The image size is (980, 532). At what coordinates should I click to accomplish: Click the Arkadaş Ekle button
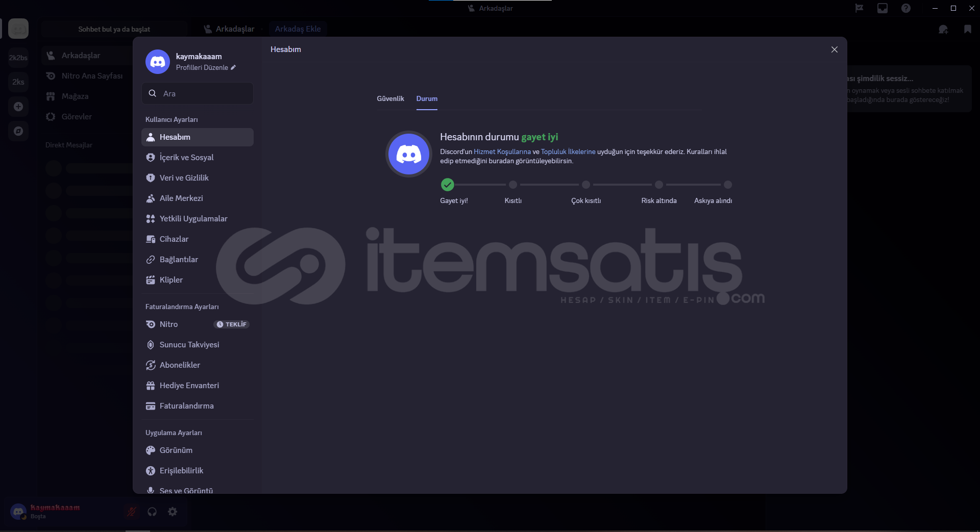click(298, 29)
